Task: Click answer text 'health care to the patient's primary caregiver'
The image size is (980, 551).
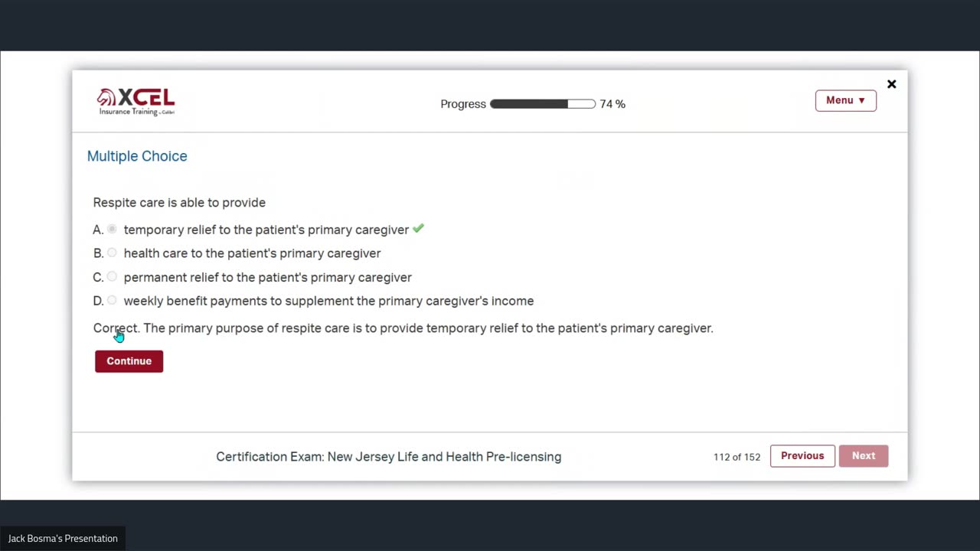Action: coord(253,253)
